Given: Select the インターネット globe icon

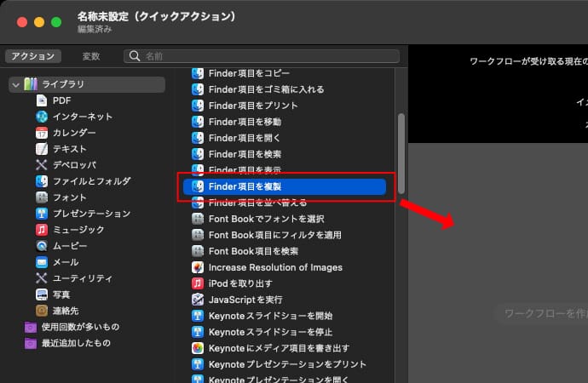Looking at the screenshot, I should [x=42, y=117].
